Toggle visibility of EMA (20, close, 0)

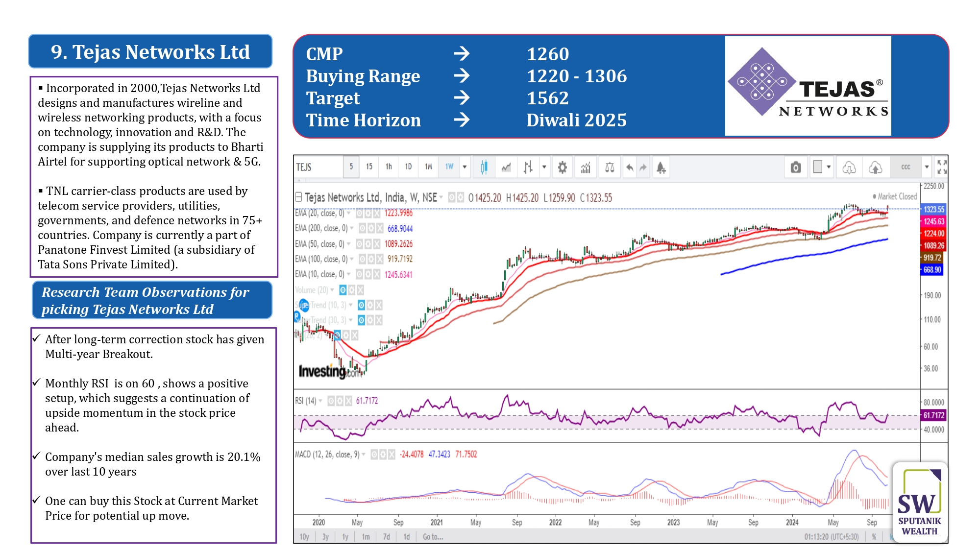(359, 213)
